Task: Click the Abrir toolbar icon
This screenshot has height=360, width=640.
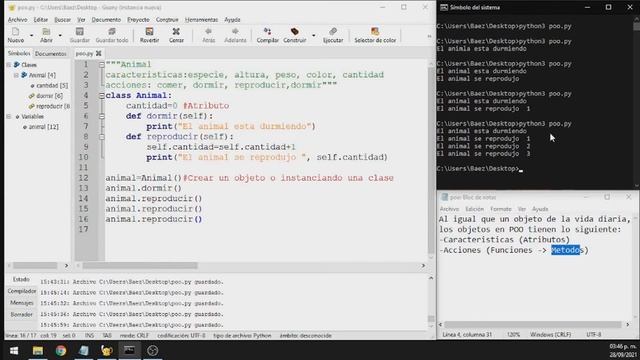Action: [46, 35]
